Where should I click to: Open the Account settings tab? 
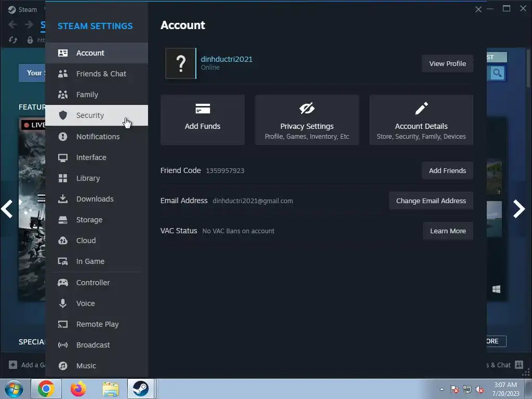pyautogui.click(x=96, y=53)
